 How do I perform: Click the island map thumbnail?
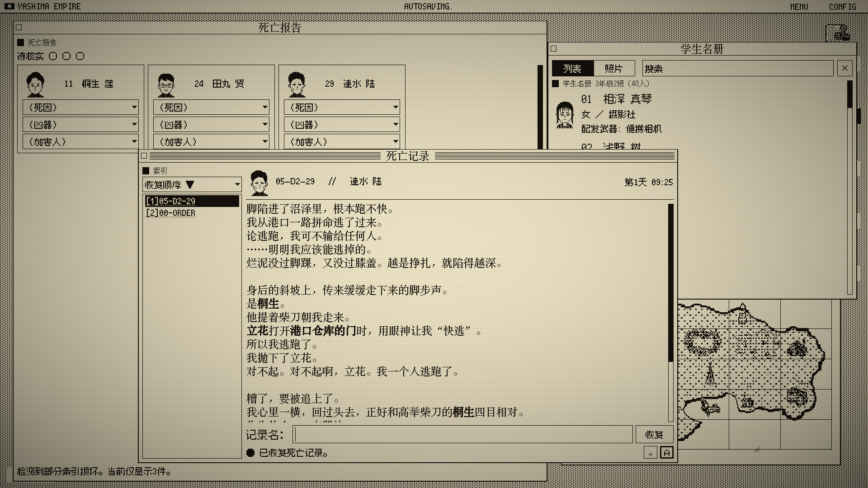(x=755, y=375)
